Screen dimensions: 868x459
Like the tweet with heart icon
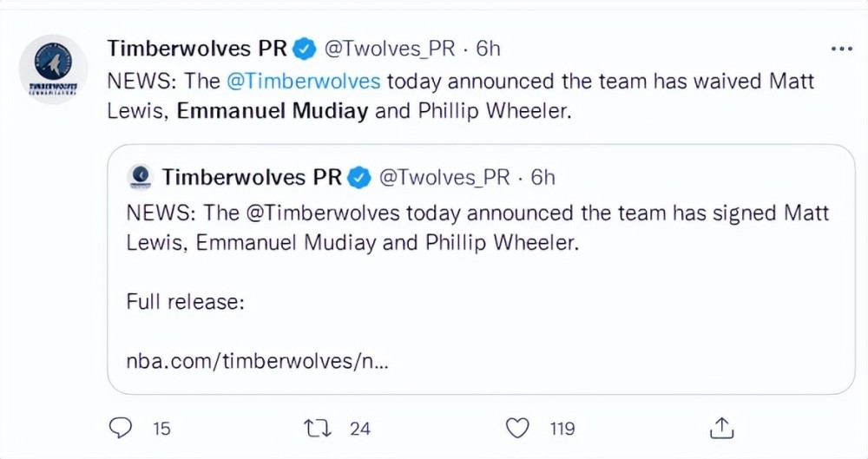point(518,428)
